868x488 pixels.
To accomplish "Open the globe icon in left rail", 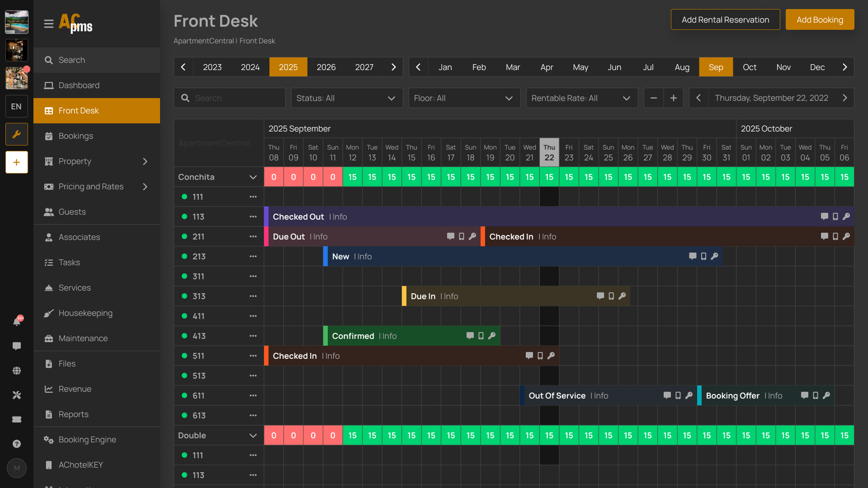I will (17, 371).
